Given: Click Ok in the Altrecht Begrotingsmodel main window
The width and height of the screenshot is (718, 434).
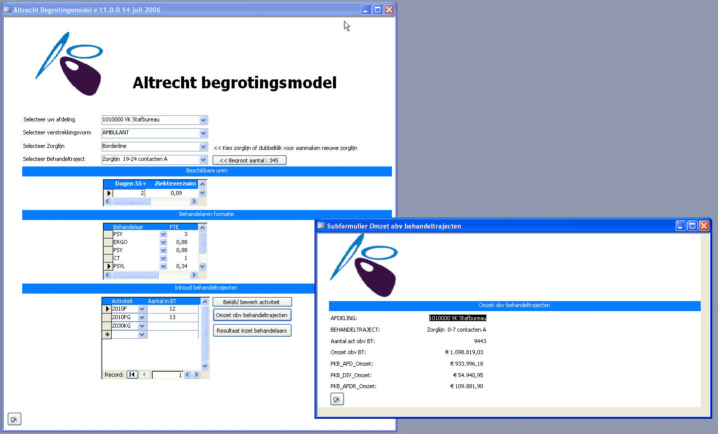Looking at the screenshot, I should click(14, 419).
